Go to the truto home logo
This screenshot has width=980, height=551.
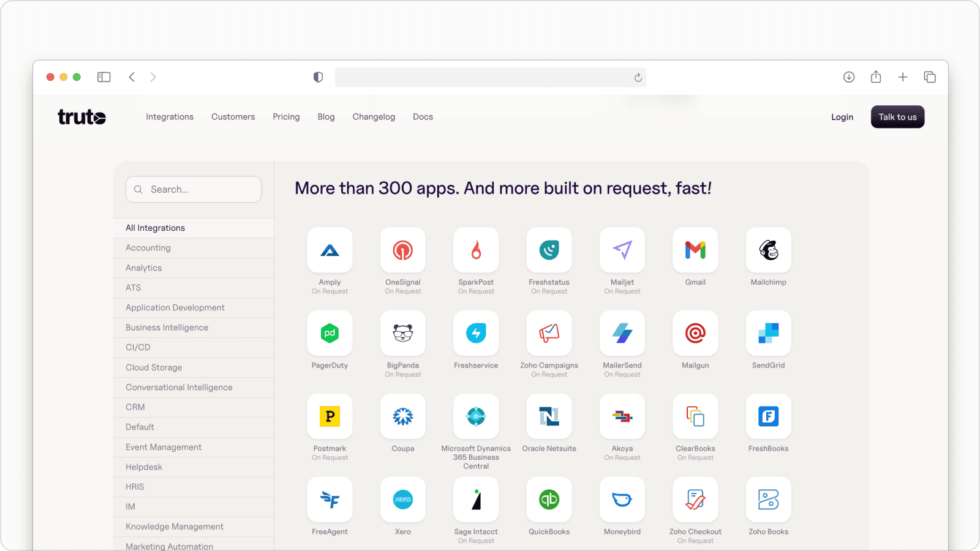[x=82, y=116]
